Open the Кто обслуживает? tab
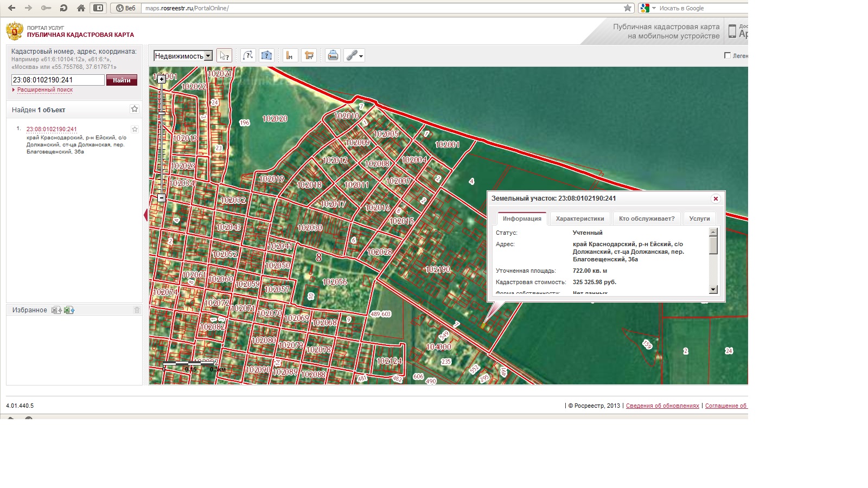868x488 pixels. click(647, 219)
